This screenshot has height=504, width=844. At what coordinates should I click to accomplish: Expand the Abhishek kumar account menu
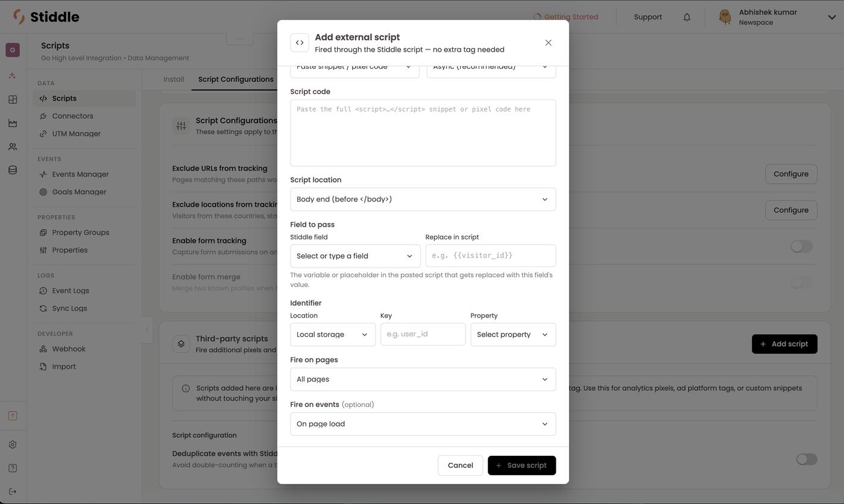pos(832,17)
